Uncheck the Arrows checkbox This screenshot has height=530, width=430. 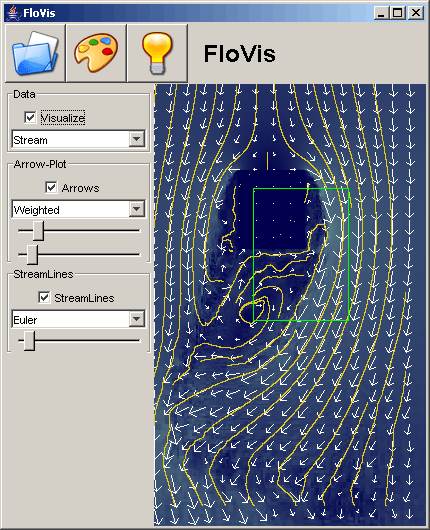(x=51, y=188)
